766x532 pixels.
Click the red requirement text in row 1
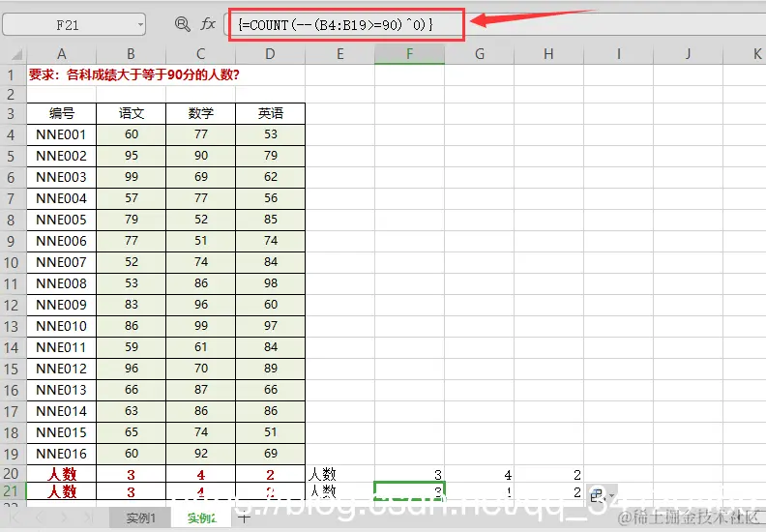[133, 74]
